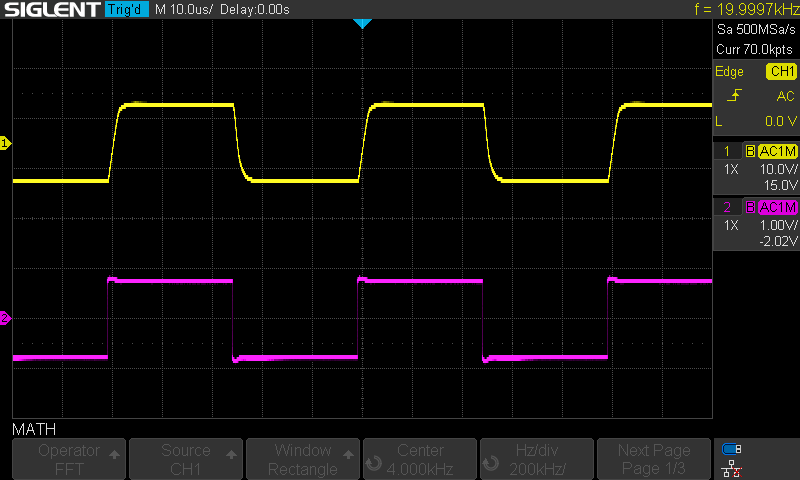Click the MATH menu title

point(34,429)
